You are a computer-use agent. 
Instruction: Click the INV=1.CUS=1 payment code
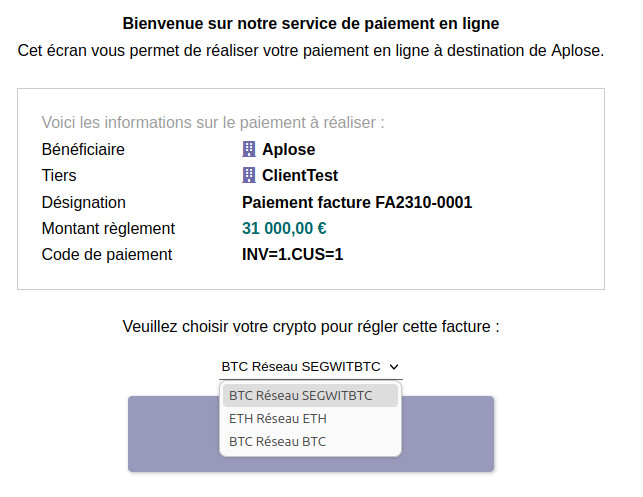pyautogui.click(x=293, y=255)
